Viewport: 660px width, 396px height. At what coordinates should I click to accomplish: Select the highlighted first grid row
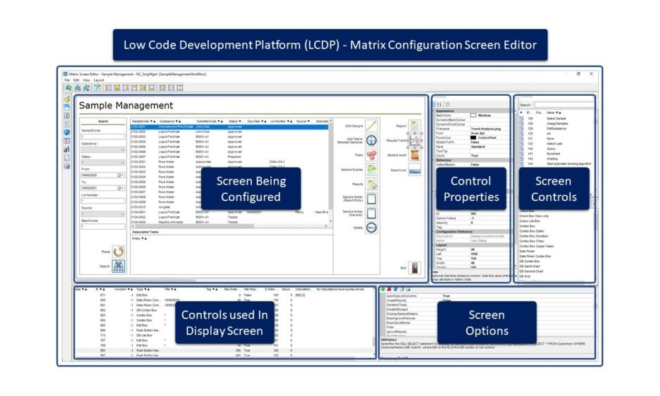click(229, 127)
